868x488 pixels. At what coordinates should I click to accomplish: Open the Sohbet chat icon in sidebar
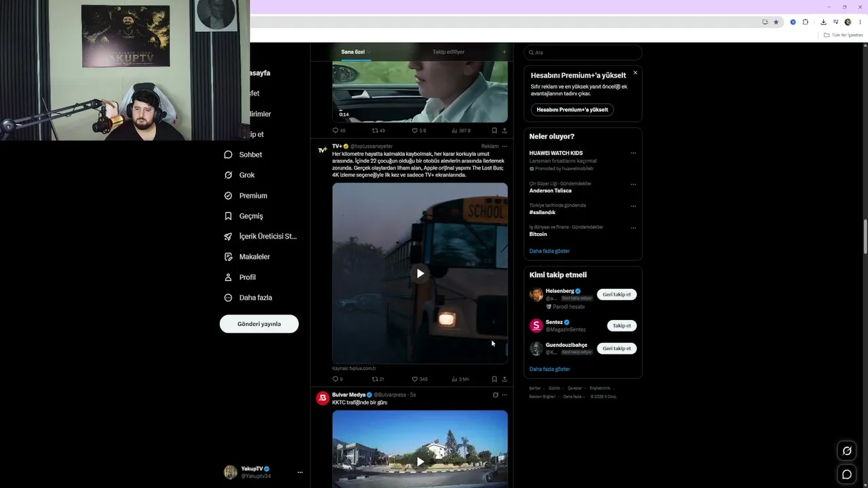(x=229, y=155)
